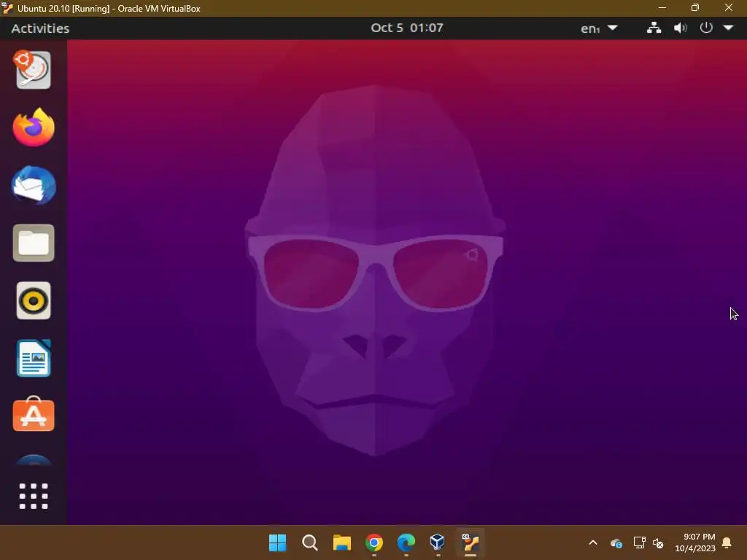Open the en keyboard layout menu
Viewport: 747px width, 560px height.
tap(599, 28)
